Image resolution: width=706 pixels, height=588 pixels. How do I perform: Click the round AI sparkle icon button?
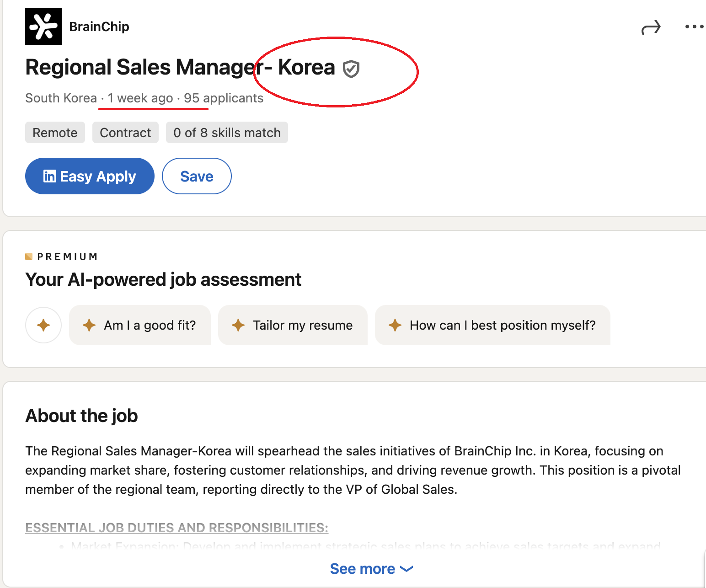pyautogui.click(x=43, y=325)
